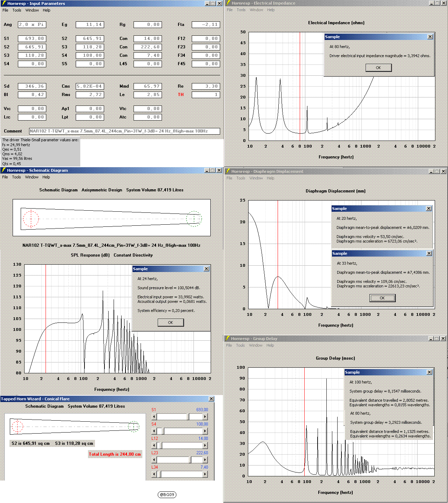Open Window menu in Schematic Diagram window
Viewport: 448px width, 503px height.
(x=32, y=177)
